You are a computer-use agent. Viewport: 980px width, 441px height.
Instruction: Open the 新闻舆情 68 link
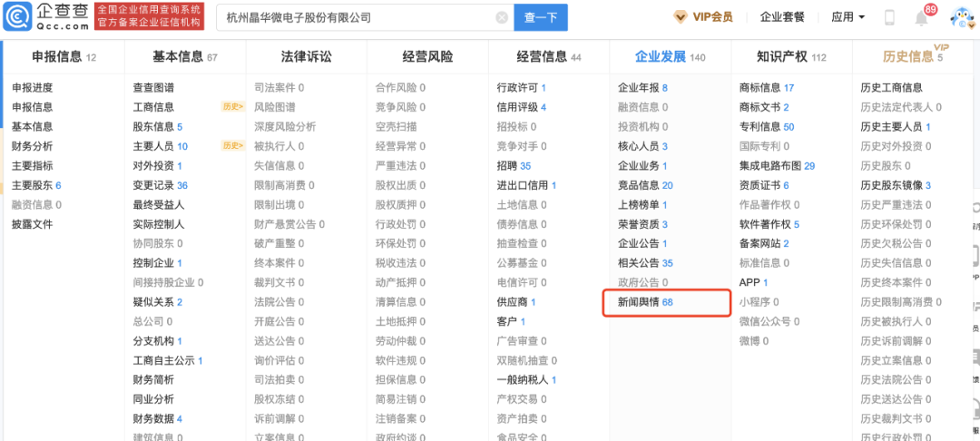tap(645, 302)
